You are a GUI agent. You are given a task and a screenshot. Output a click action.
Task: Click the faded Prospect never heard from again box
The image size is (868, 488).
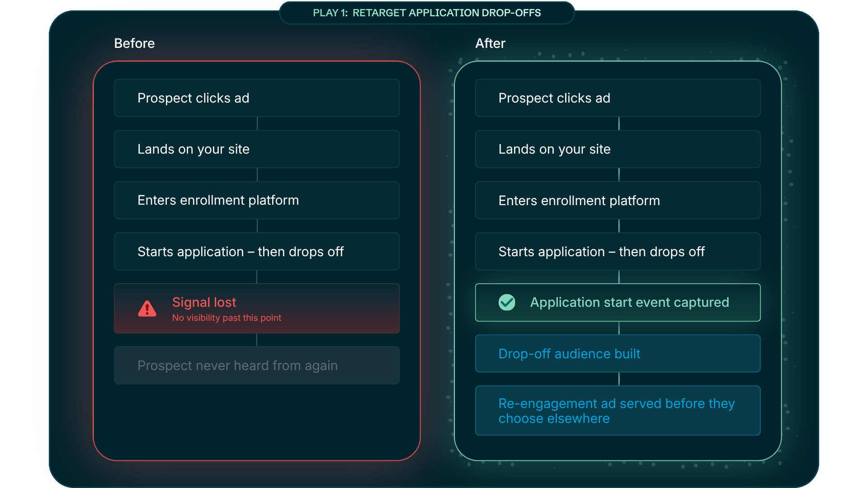[x=256, y=365]
